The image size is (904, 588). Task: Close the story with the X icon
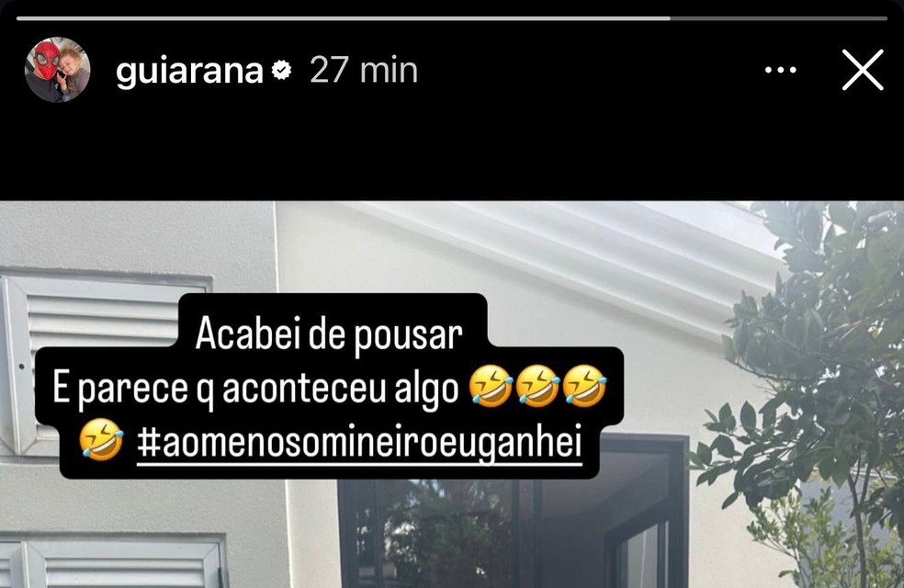(863, 70)
